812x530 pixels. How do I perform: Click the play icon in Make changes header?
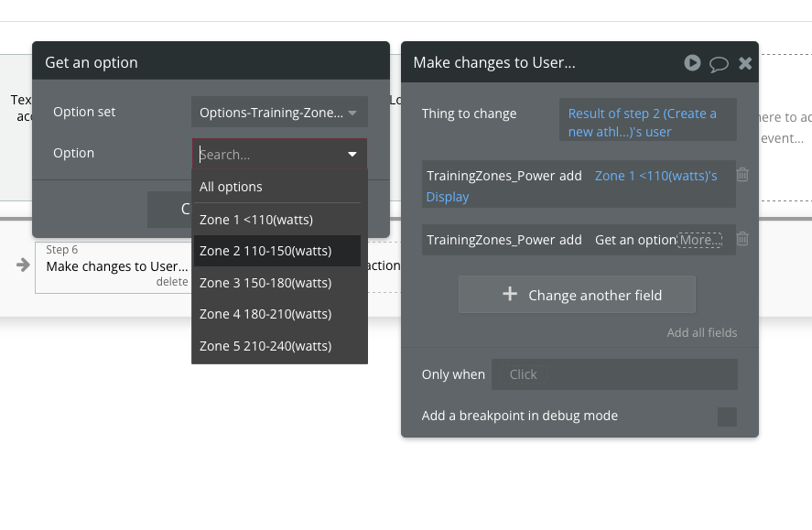[x=692, y=62]
